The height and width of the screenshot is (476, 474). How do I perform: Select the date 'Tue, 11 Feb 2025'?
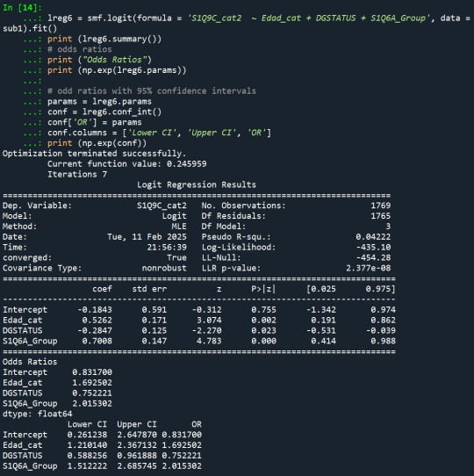147,237
